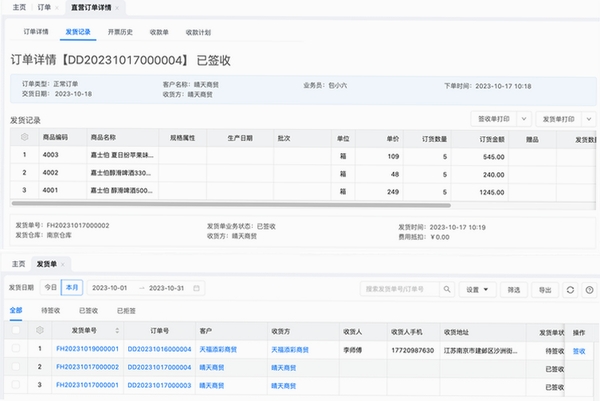Go to 主页 tab in the top window

19,7
